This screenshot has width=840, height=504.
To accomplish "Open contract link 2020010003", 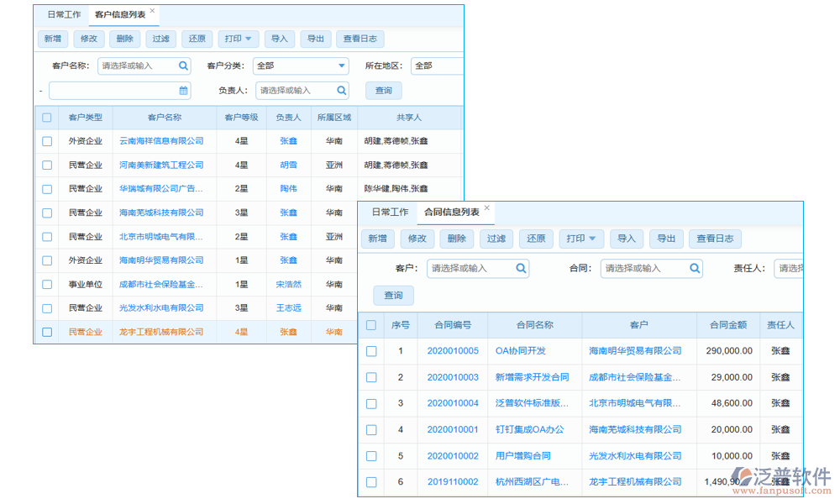I will click(453, 377).
